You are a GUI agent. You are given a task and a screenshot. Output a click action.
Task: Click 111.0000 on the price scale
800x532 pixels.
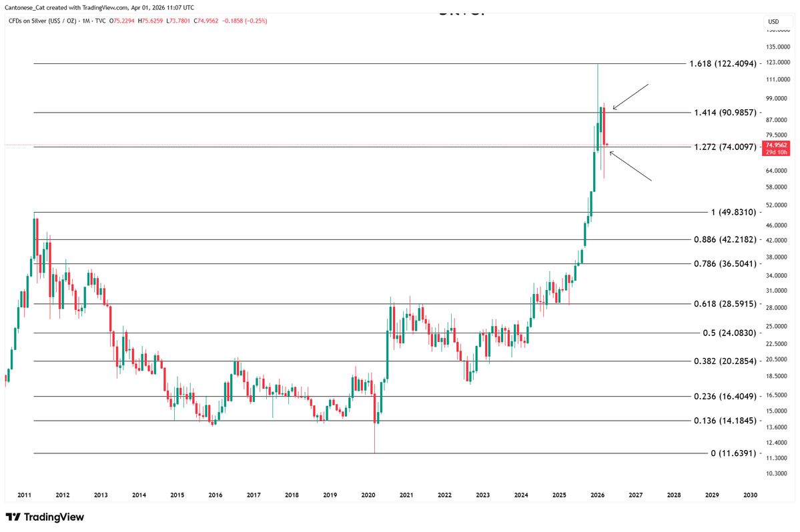click(778, 79)
